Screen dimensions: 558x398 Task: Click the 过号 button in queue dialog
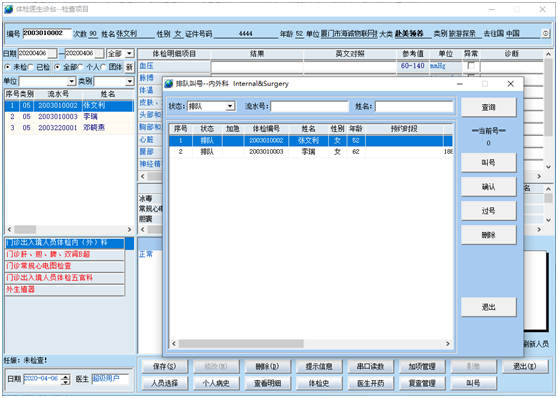(489, 211)
